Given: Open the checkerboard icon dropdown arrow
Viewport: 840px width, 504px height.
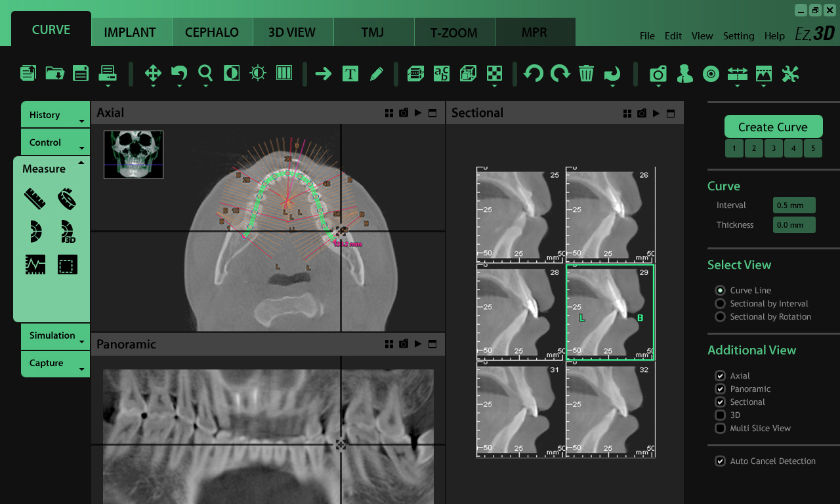Looking at the screenshot, I should pyautogui.click(x=494, y=85).
